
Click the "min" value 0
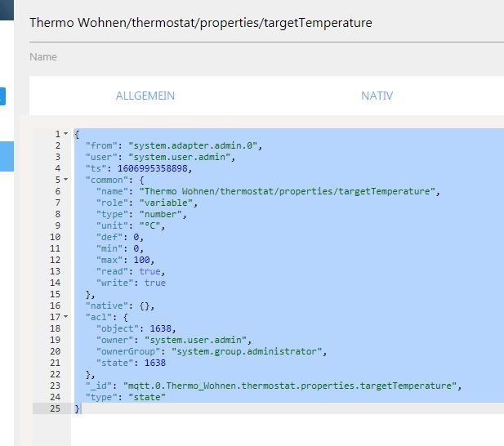coord(136,248)
